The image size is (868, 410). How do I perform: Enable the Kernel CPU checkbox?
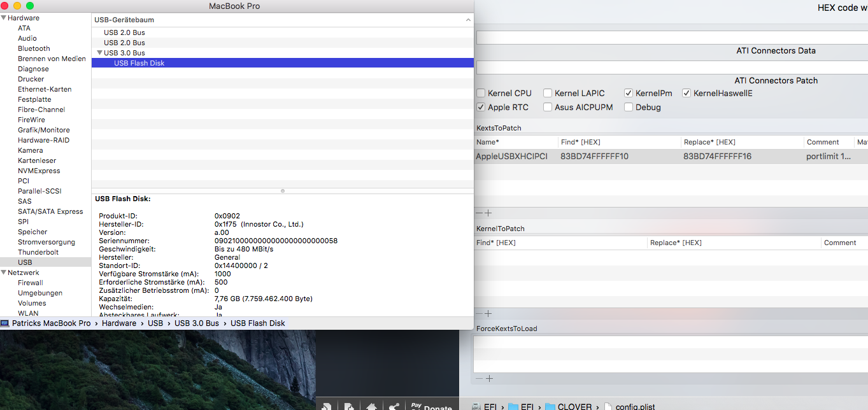tap(481, 93)
